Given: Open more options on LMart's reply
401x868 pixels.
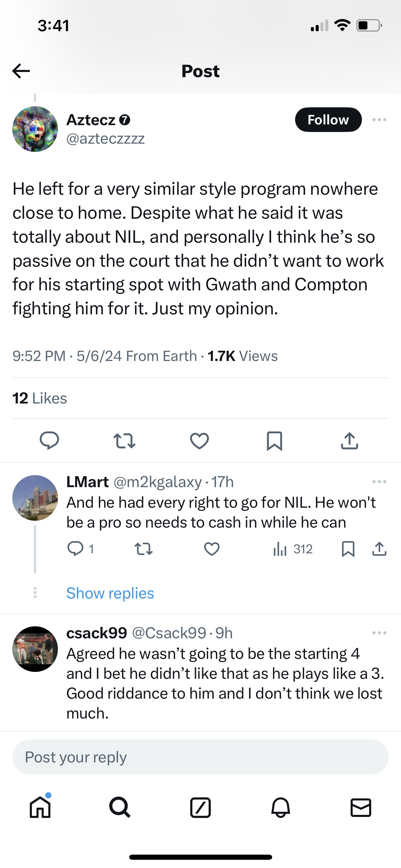Looking at the screenshot, I should click(379, 482).
